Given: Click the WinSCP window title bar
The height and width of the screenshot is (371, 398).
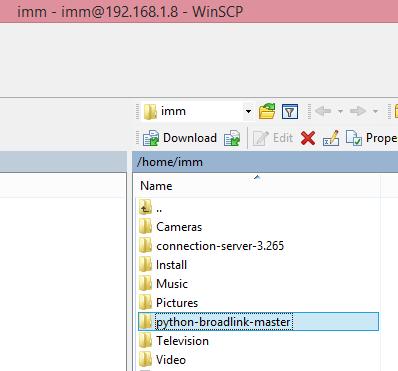Looking at the screenshot, I should coord(199,11).
